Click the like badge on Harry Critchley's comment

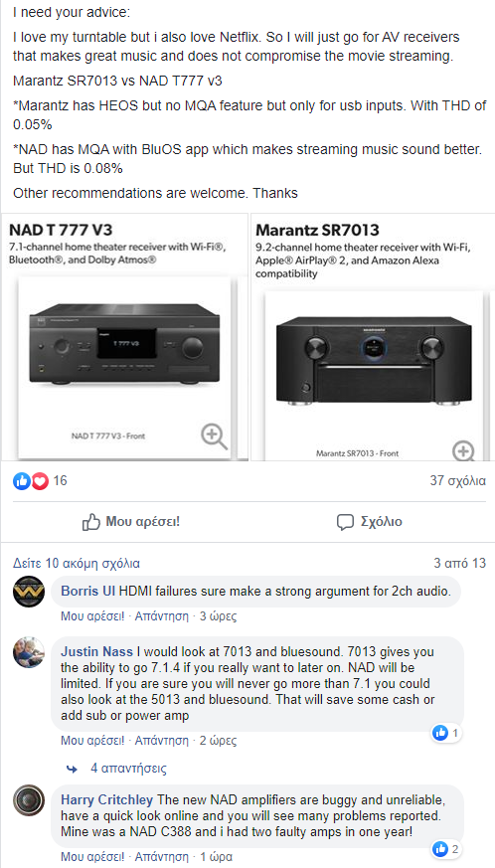446,849
